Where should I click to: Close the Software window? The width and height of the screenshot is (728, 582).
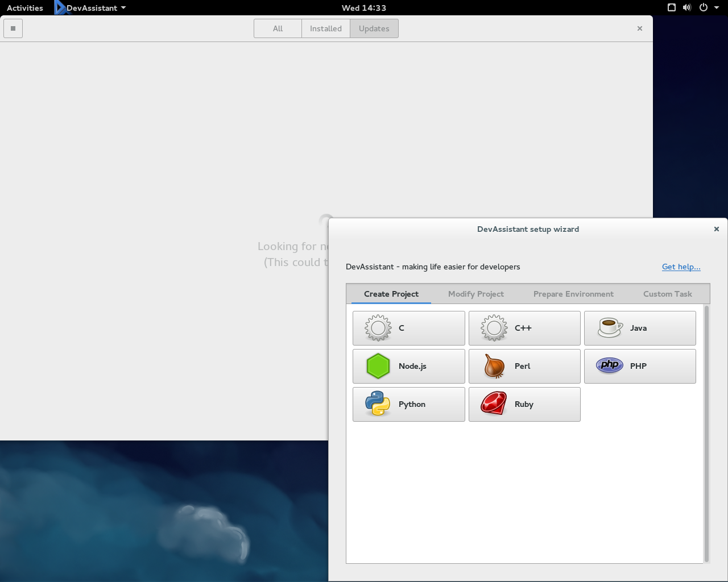(640, 28)
